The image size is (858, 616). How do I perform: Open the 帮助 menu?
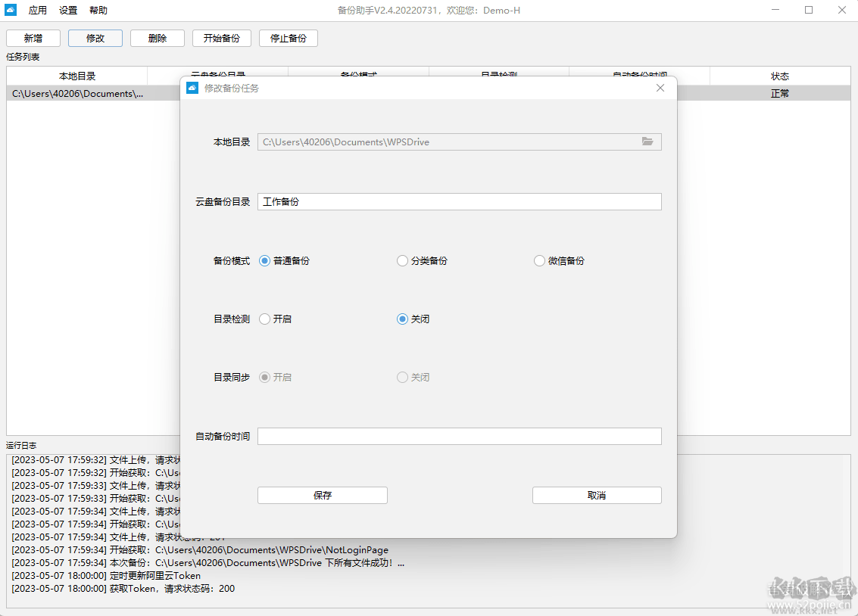pyautogui.click(x=98, y=11)
